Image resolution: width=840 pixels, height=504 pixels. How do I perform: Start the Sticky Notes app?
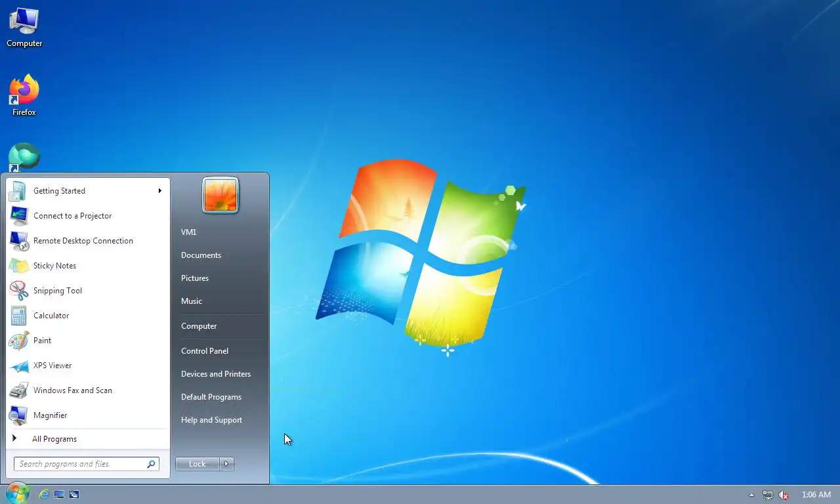pyautogui.click(x=88, y=266)
